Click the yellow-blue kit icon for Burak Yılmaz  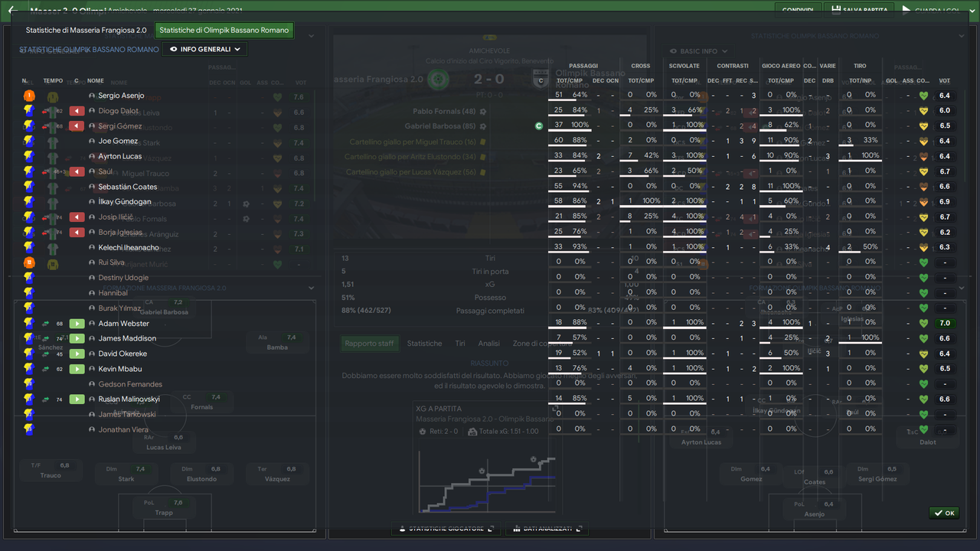[x=28, y=308]
